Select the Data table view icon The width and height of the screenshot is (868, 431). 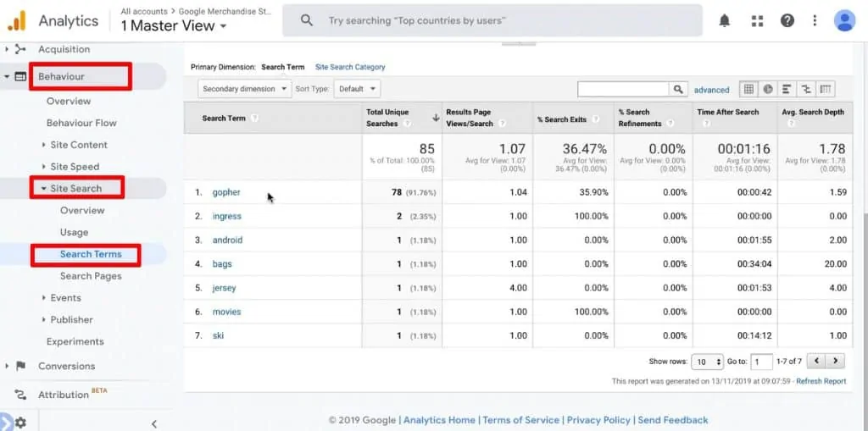[x=748, y=89]
